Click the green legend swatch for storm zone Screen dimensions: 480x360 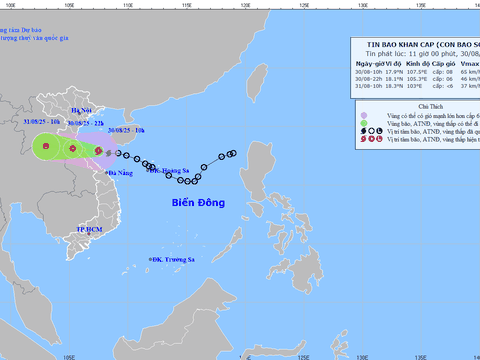364,123
